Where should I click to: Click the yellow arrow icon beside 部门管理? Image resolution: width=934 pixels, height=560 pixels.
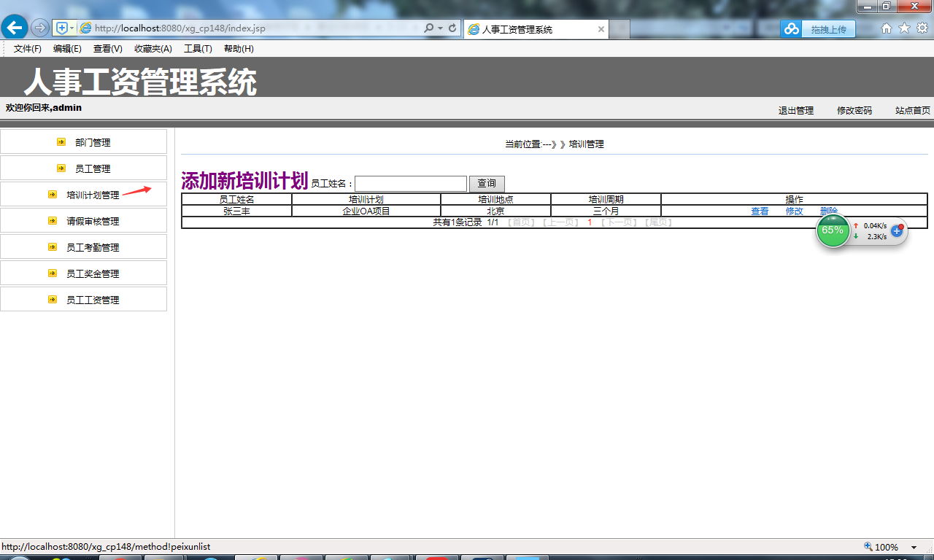point(61,142)
